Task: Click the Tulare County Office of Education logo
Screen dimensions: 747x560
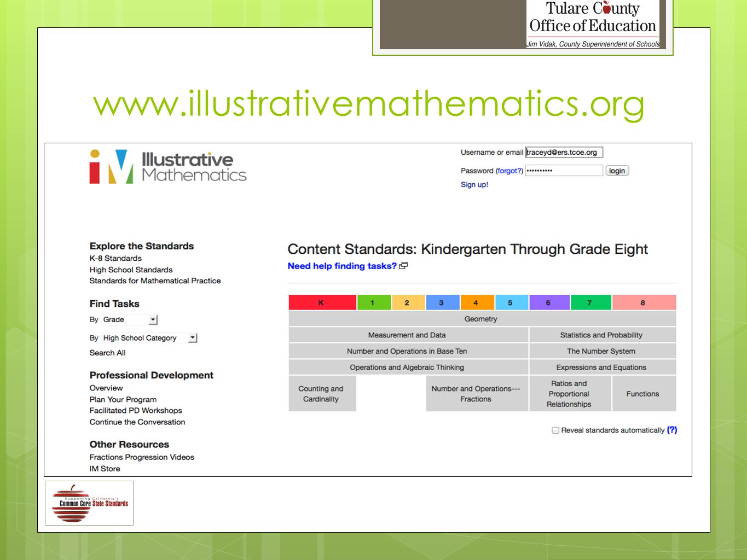Action: [593, 25]
